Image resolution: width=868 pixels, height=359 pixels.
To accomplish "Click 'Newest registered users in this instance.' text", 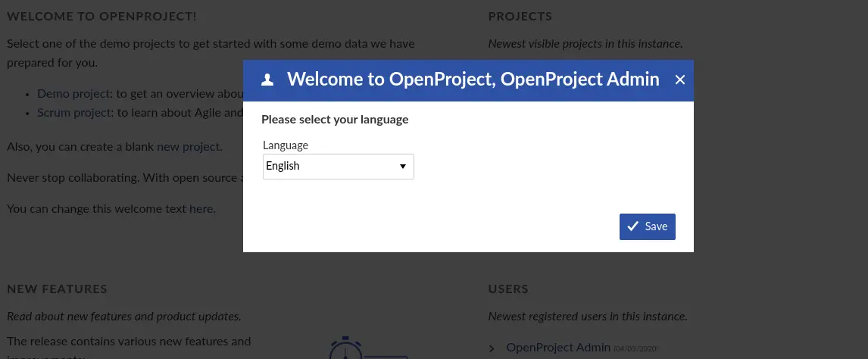I will [x=588, y=317].
